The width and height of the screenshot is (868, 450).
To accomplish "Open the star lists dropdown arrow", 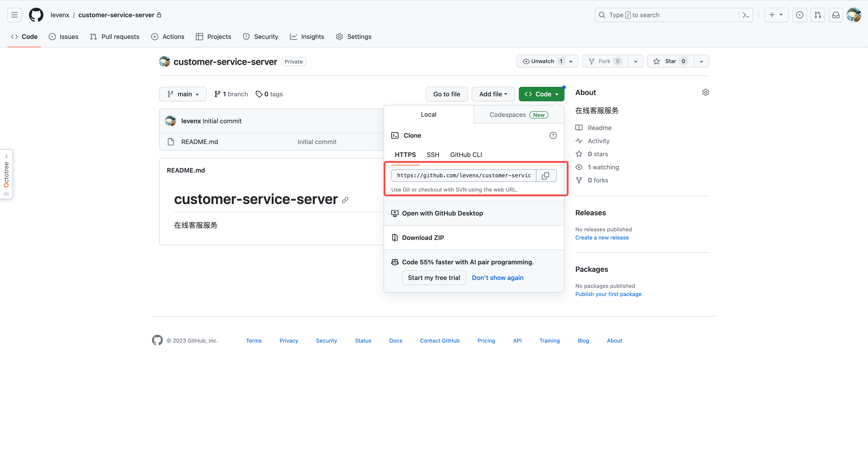I will point(702,61).
